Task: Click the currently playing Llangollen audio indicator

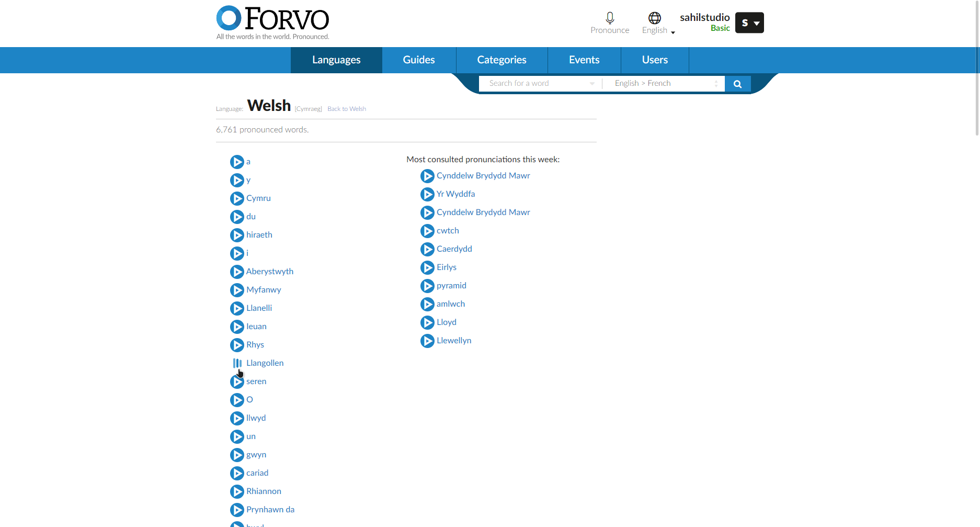Action: (238, 363)
